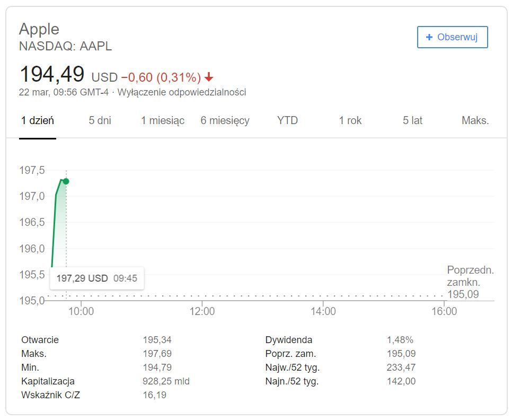Select the YTD tab

click(x=287, y=120)
